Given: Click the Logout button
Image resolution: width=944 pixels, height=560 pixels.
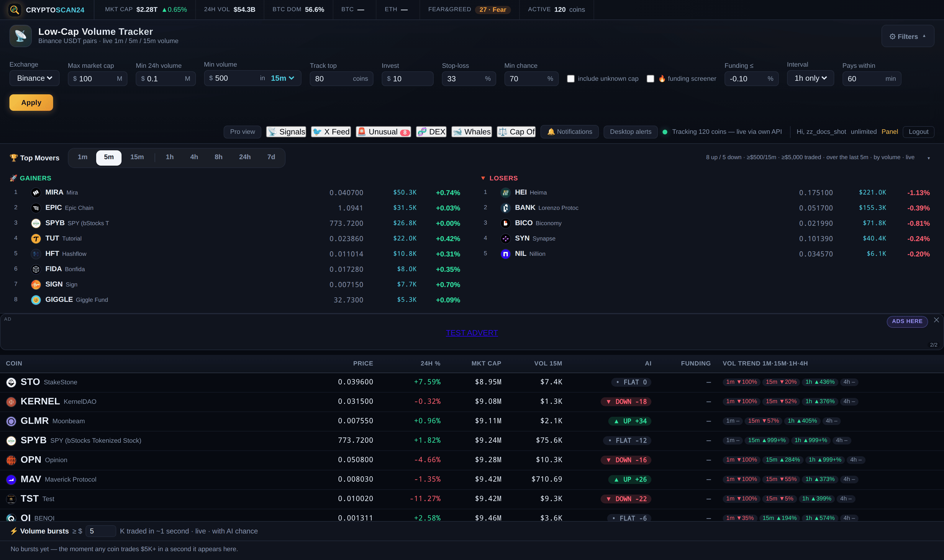Looking at the screenshot, I should pos(918,132).
